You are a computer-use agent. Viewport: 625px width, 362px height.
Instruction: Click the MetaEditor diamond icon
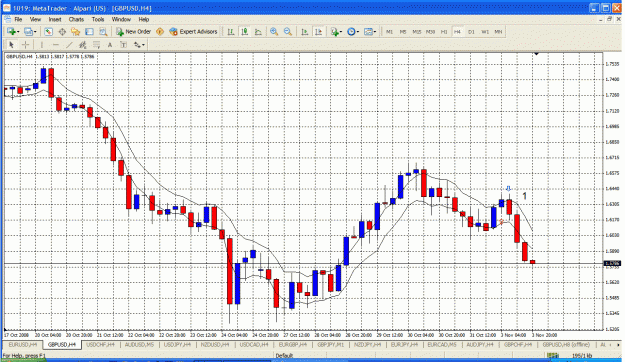click(160, 31)
